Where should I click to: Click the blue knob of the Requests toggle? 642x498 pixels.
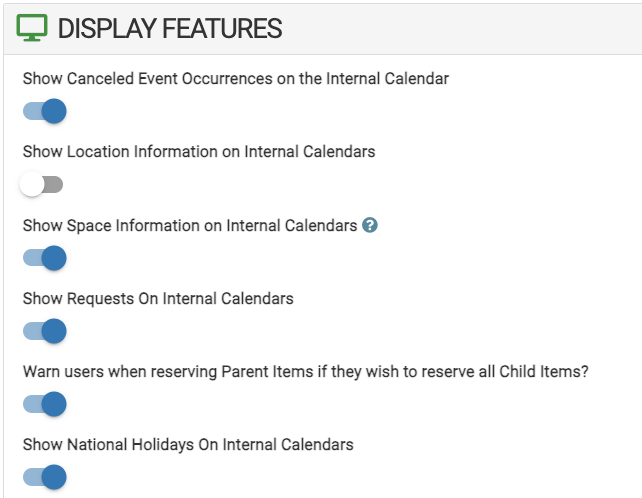[54, 331]
